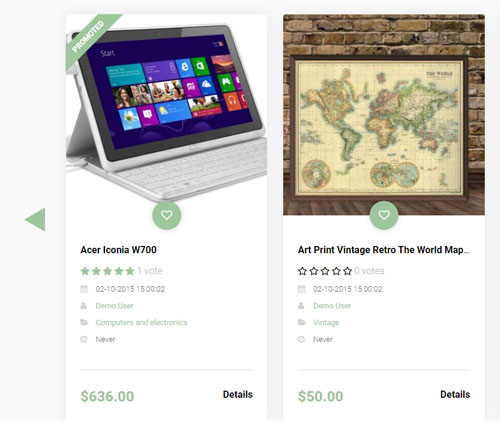The height and width of the screenshot is (436, 500).
Task: Open Acer Iconia W700 title link
Action: click(118, 250)
